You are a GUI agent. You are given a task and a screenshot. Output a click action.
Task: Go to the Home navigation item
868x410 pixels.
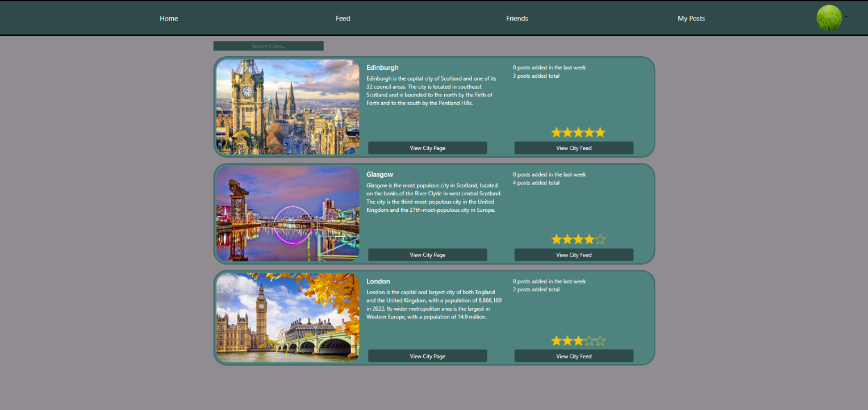click(169, 19)
